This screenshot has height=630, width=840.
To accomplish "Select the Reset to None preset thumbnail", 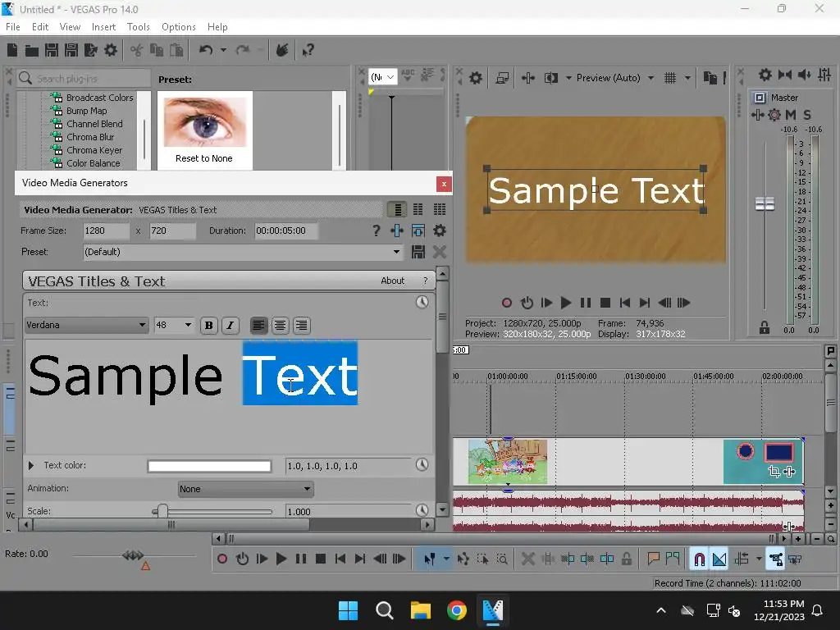I will (x=204, y=130).
